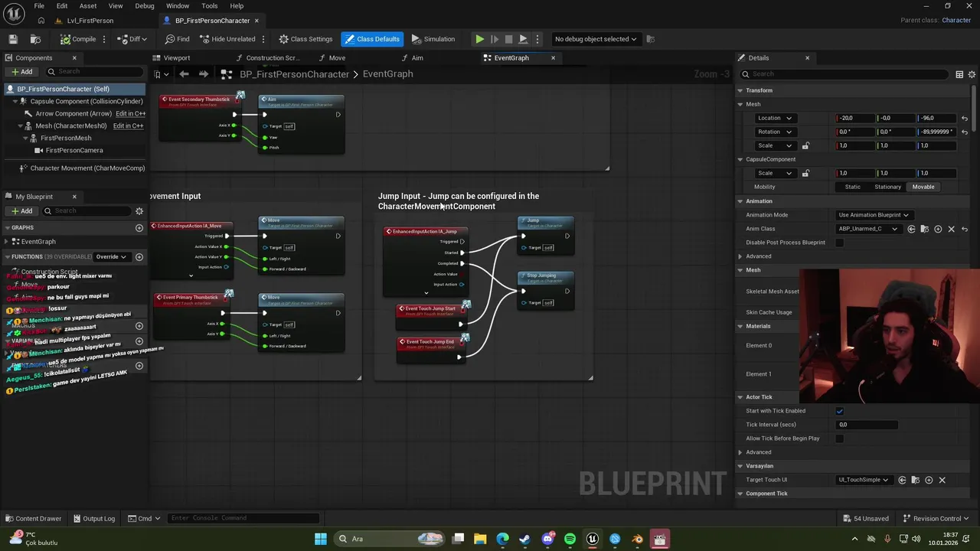
Task: Browse to Target Touch UI asset
Action: click(915, 480)
